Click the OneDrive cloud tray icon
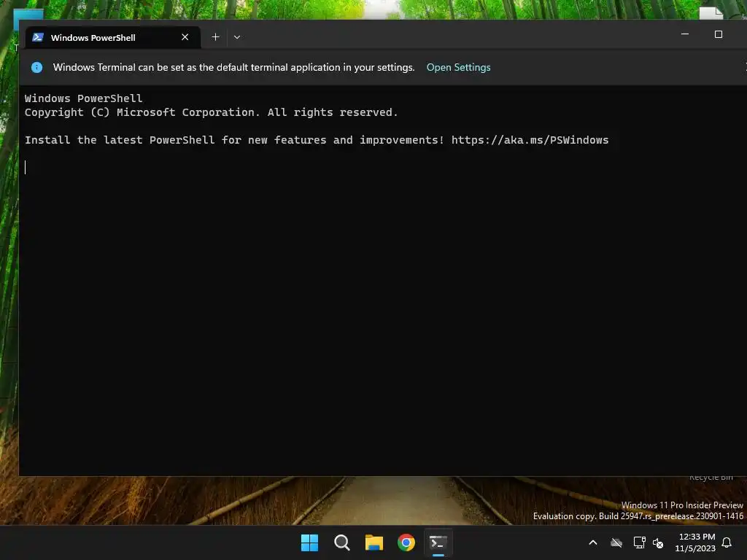The width and height of the screenshot is (747, 560). pos(616,542)
